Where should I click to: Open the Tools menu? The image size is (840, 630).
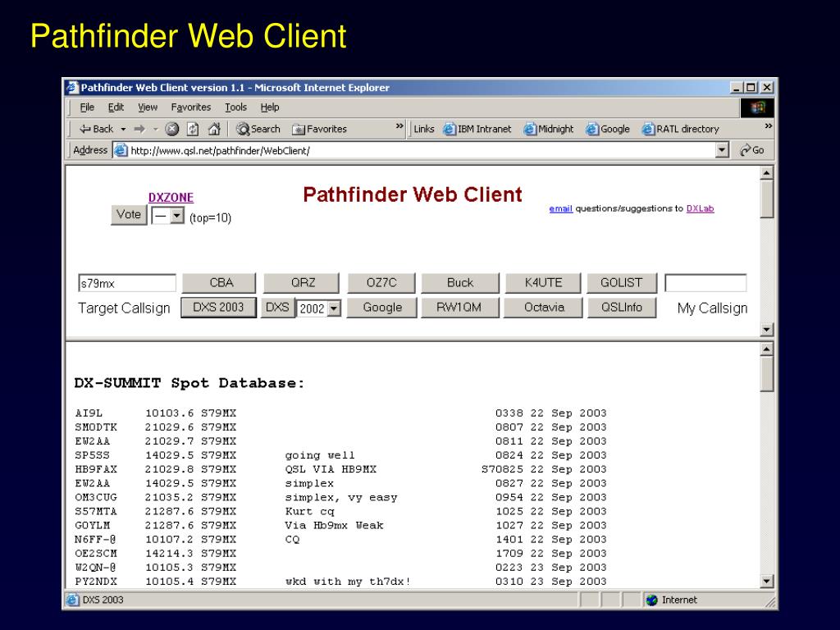click(x=235, y=107)
